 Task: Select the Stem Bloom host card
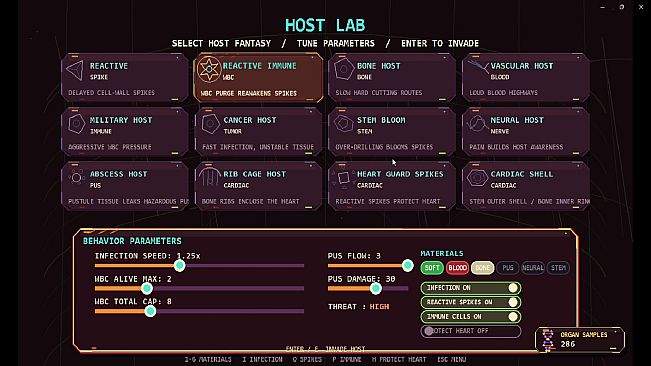click(x=392, y=132)
